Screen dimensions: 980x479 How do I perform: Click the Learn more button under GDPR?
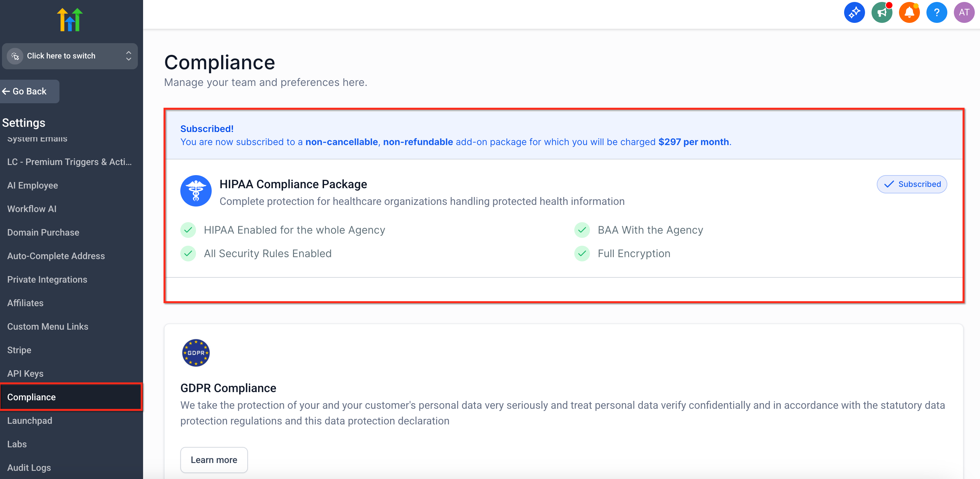coord(214,460)
